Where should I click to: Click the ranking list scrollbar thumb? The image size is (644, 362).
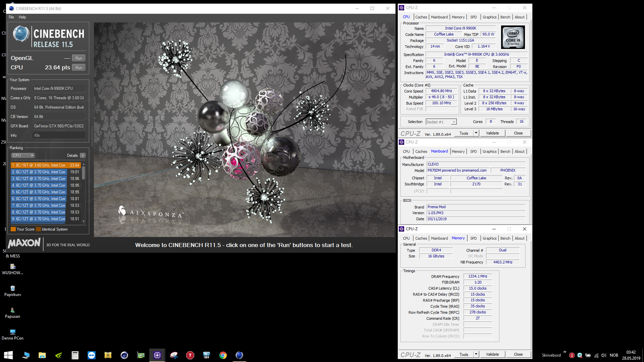(x=84, y=173)
